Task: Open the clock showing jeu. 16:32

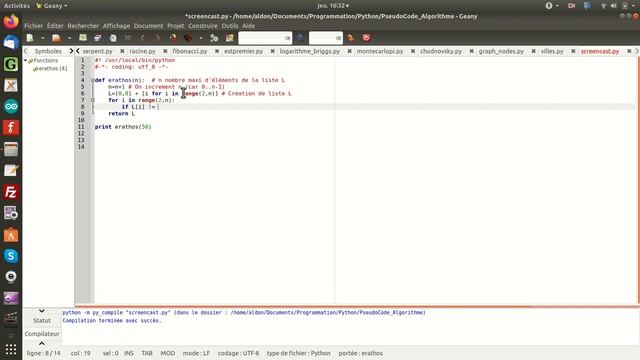Action: pos(333,6)
